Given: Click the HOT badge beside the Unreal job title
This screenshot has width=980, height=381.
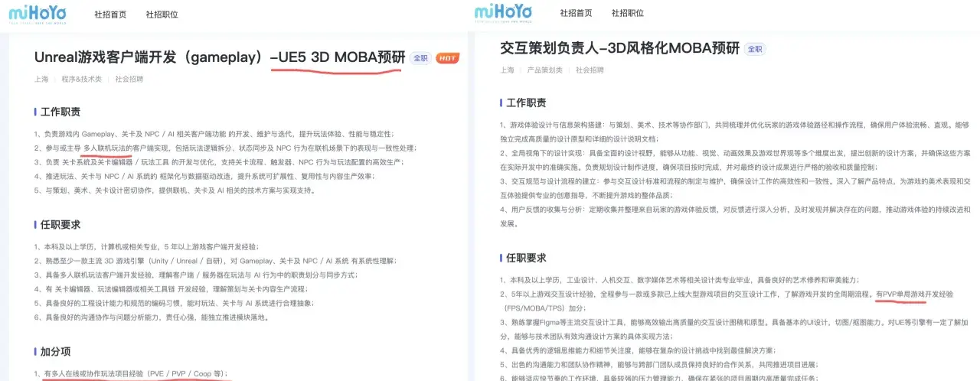Looking at the screenshot, I should (447, 58).
